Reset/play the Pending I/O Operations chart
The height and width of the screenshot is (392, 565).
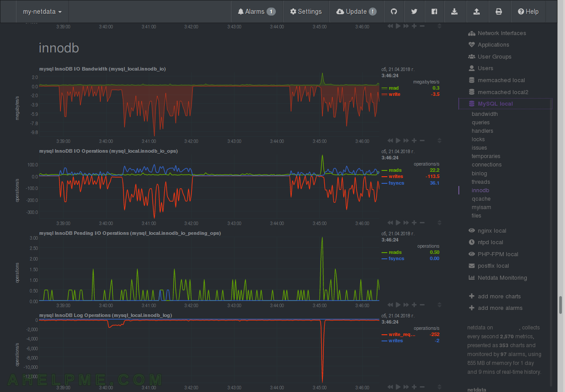coord(398,305)
